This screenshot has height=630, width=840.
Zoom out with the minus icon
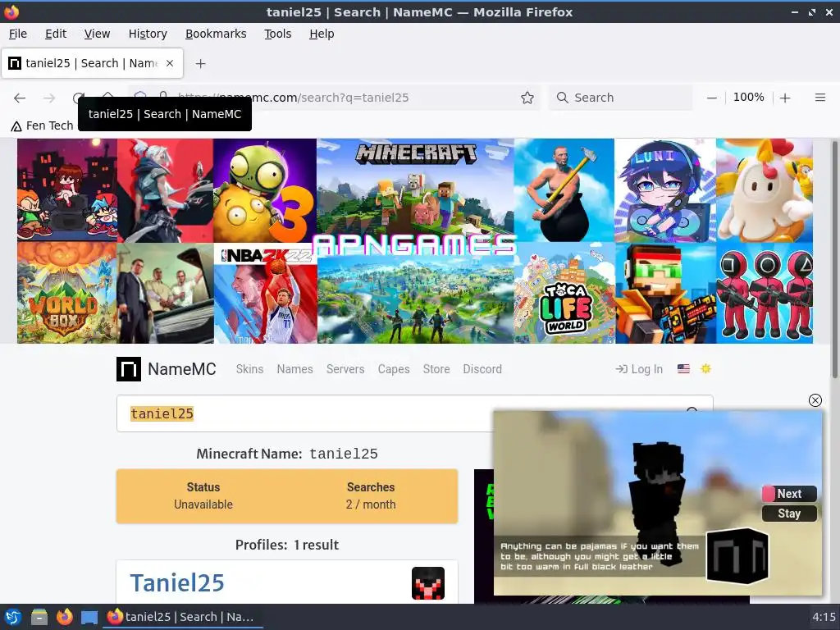(x=711, y=98)
